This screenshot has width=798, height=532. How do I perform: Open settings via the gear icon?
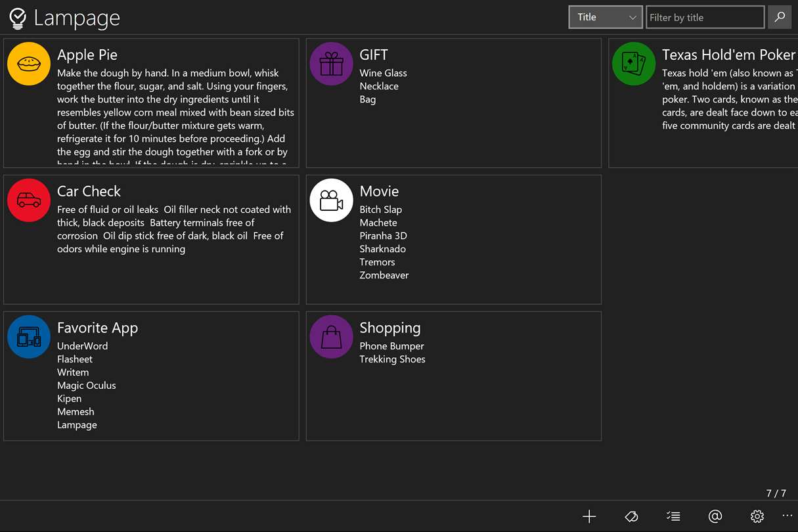pyautogui.click(x=757, y=516)
